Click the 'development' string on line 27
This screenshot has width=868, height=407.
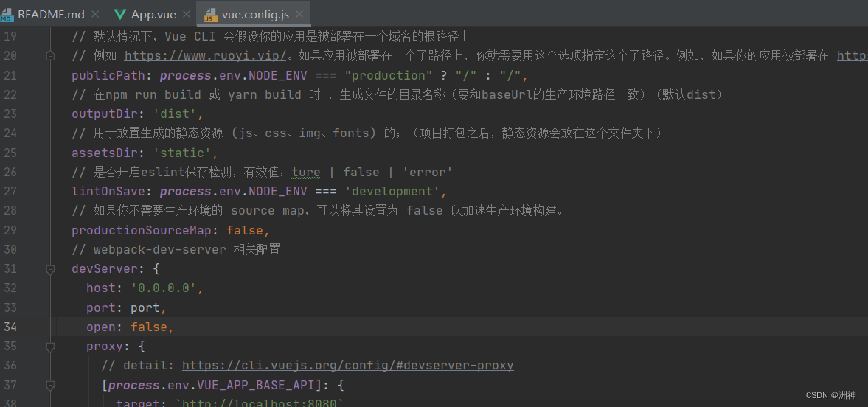pyautogui.click(x=392, y=192)
